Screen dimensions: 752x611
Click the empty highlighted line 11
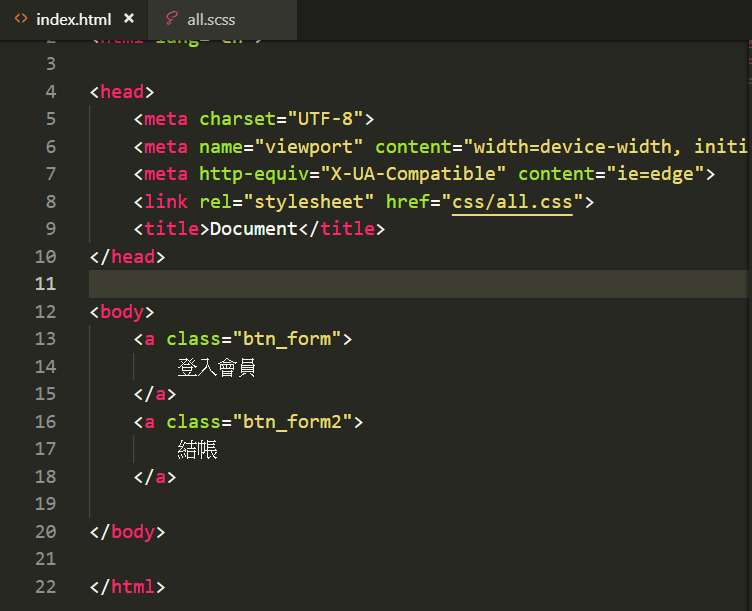pyautogui.click(x=418, y=284)
